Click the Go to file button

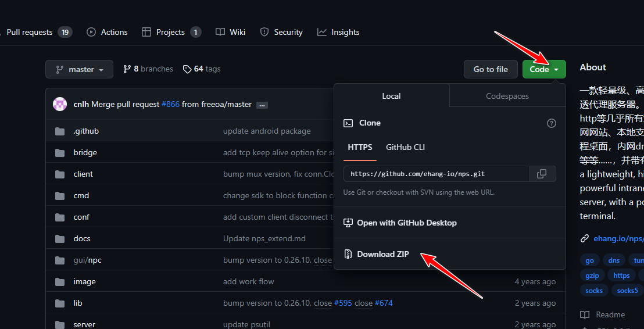click(491, 69)
